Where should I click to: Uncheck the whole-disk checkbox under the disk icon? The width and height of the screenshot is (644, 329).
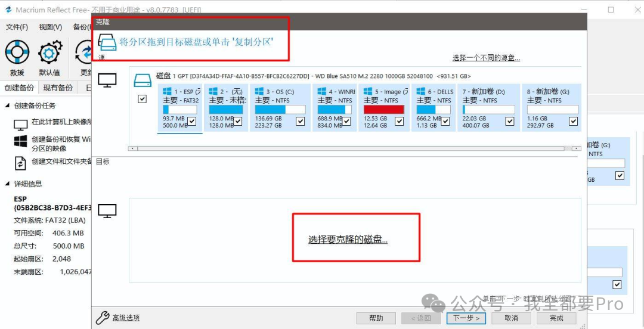pyautogui.click(x=142, y=100)
